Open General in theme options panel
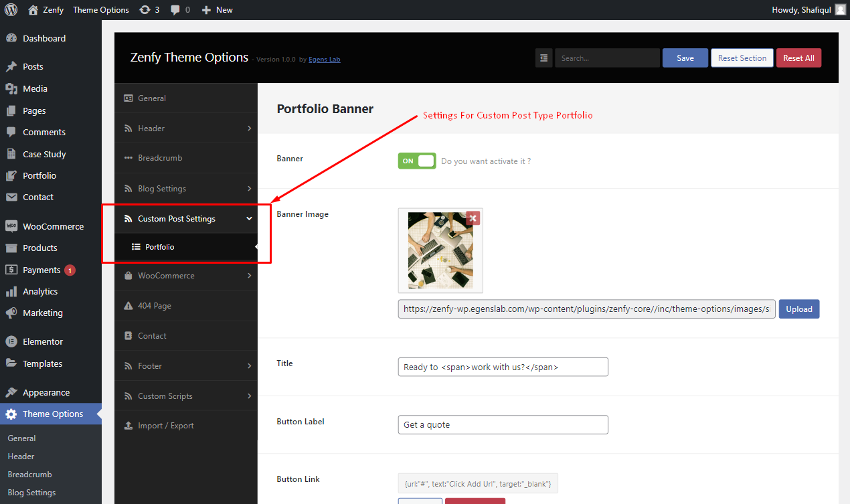The image size is (850, 504). (x=186, y=98)
